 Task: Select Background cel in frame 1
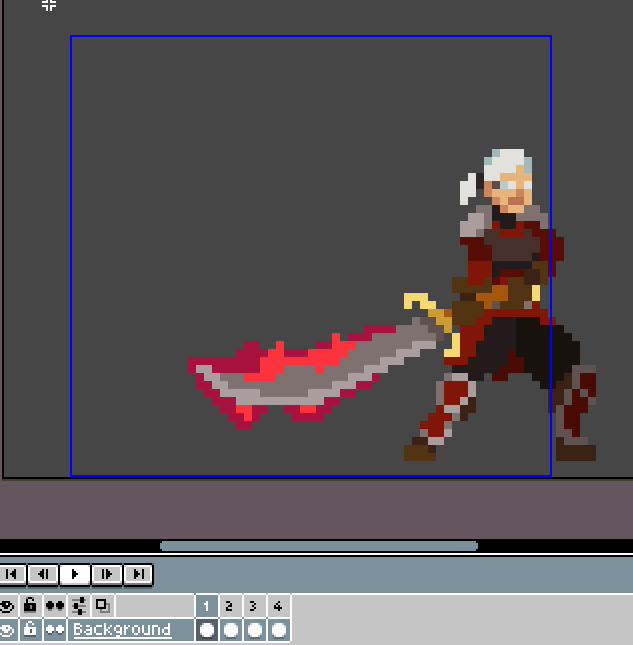point(206,630)
